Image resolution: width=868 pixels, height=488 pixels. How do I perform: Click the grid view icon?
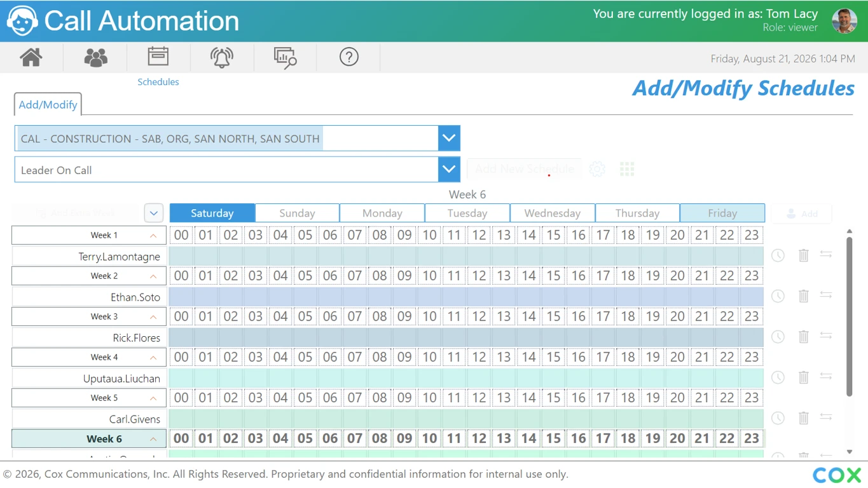(627, 169)
